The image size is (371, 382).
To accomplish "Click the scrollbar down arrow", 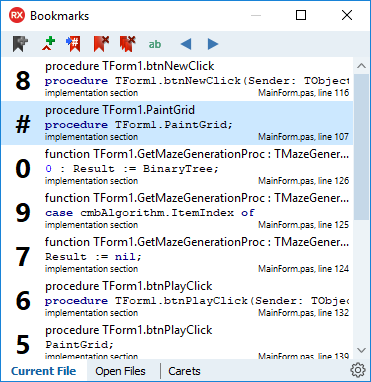I will (361, 350).
